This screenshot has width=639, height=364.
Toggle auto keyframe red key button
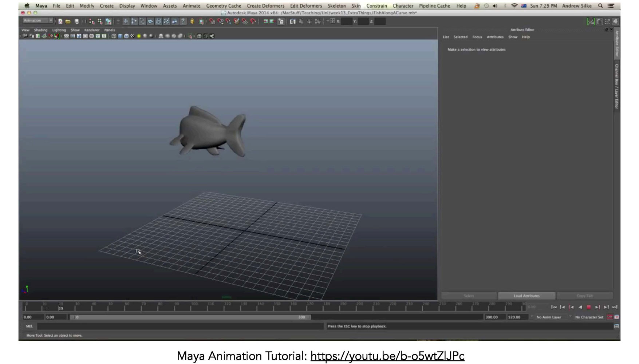(610, 317)
